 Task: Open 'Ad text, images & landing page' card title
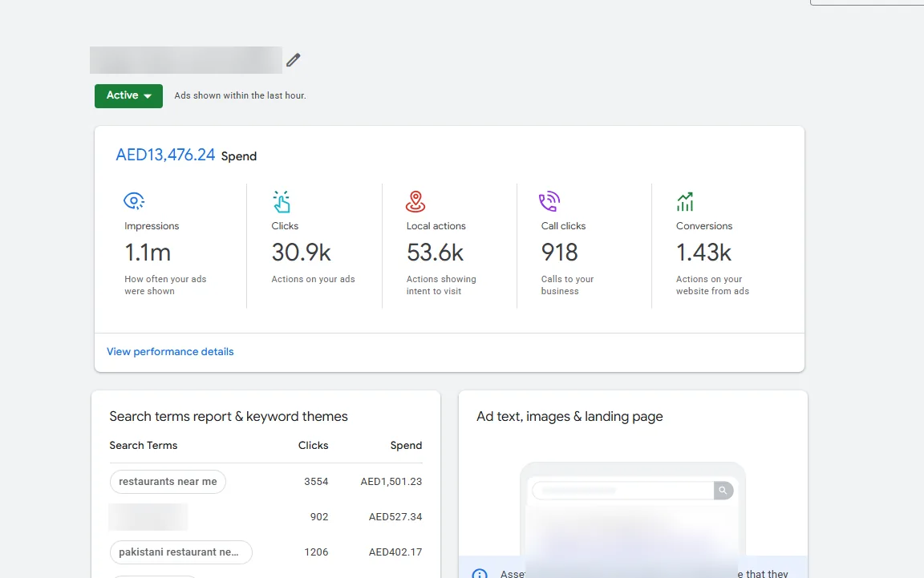(569, 417)
